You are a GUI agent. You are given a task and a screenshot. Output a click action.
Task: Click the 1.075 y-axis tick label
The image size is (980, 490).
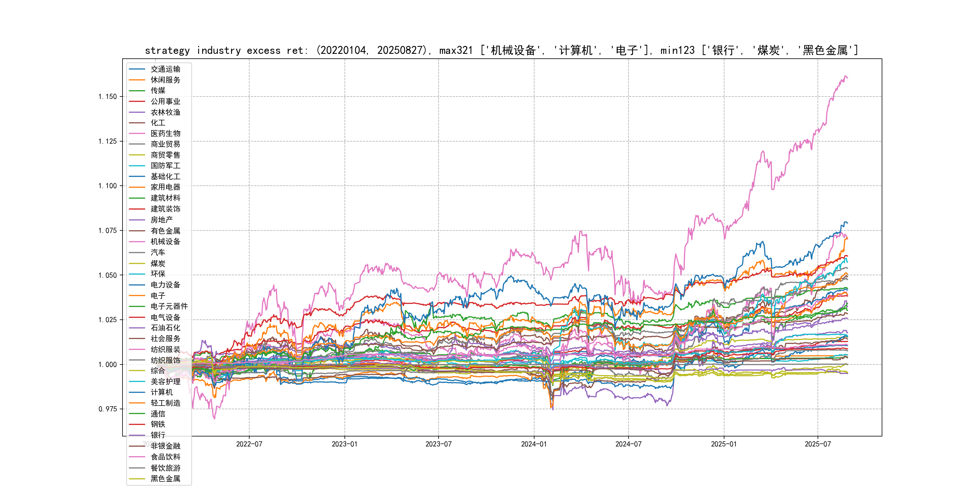click(107, 230)
